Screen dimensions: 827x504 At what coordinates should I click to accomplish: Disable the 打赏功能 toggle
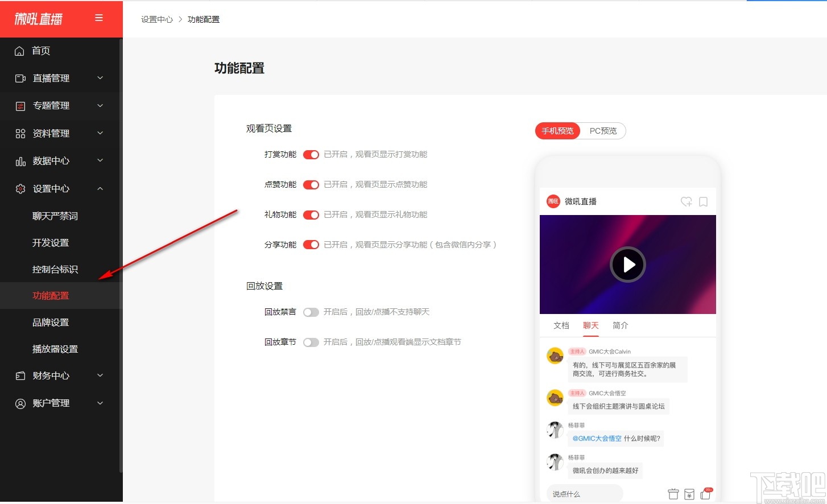311,154
